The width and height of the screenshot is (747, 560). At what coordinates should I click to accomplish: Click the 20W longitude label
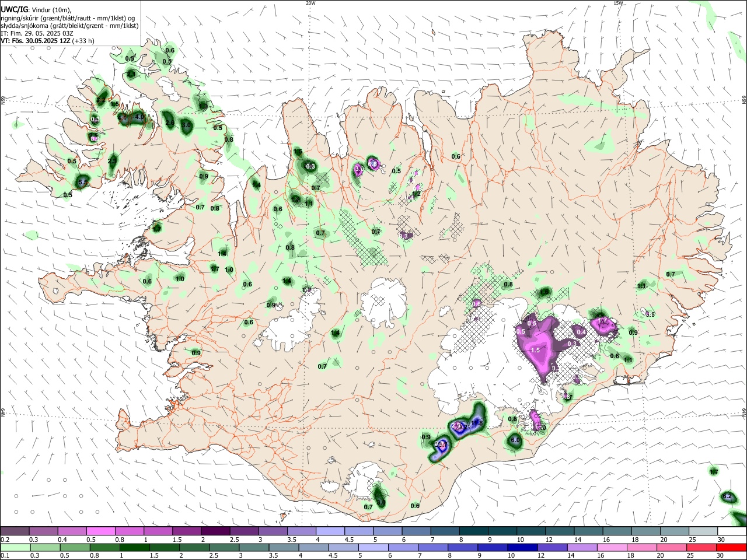(x=310, y=3)
